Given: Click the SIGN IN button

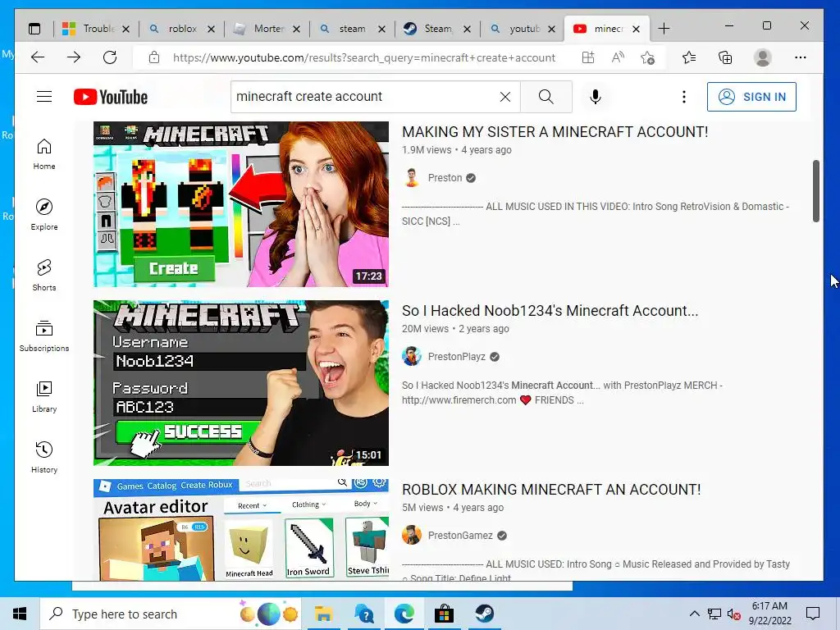Looking at the screenshot, I should (x=751, y=97).
